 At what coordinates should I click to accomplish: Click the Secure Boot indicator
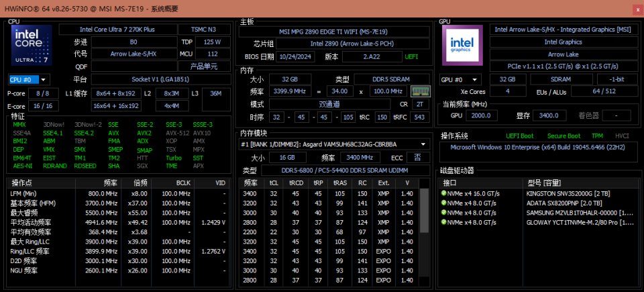564,136
